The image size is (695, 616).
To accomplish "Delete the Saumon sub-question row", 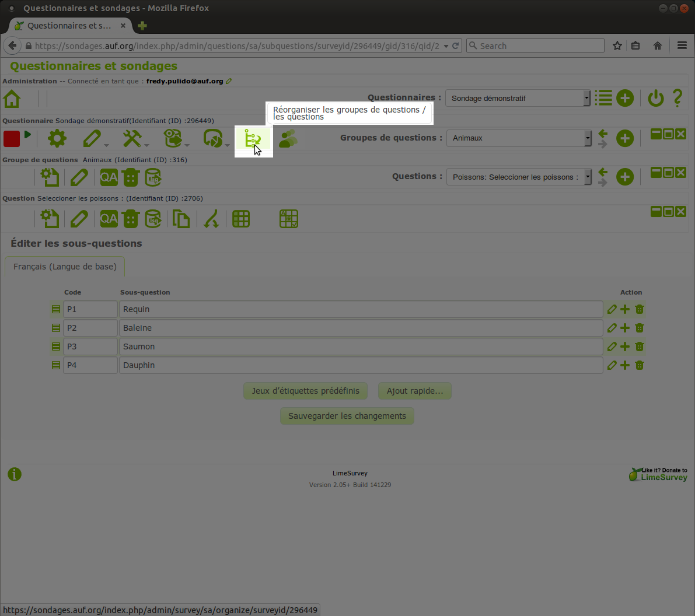I will tap(639, 346).
